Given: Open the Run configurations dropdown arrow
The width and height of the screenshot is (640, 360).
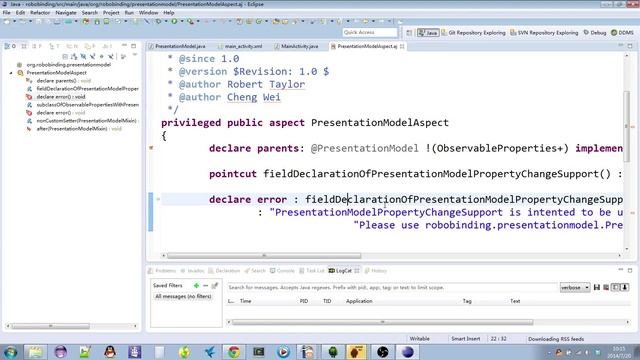Looking at the screenshot, I should pos(182,21).
